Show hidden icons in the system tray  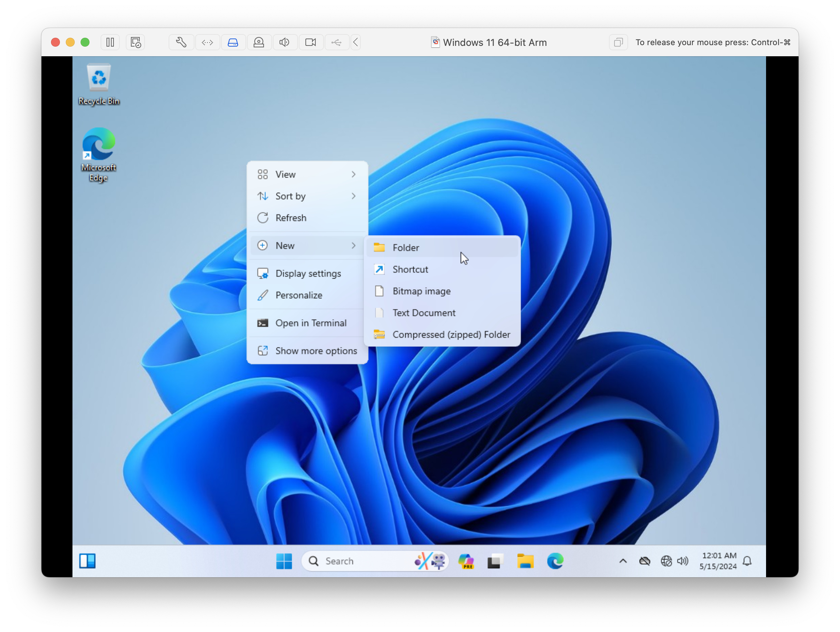623,561
